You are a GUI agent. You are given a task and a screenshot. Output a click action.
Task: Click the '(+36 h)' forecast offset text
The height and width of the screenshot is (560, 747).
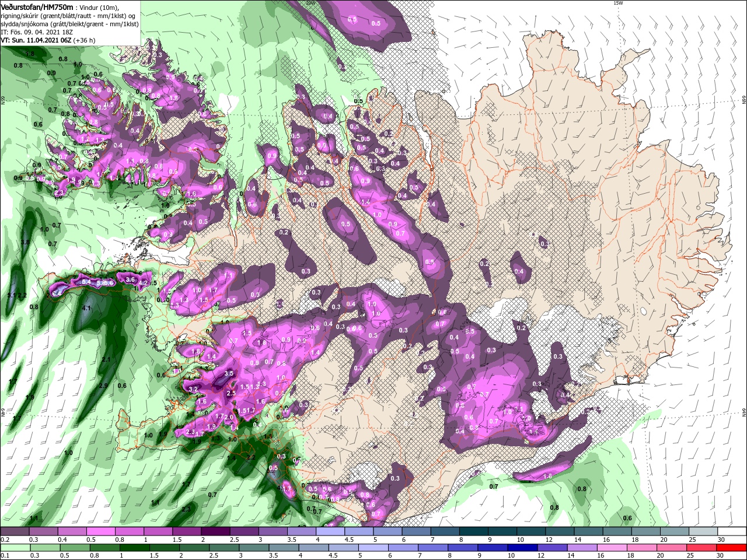[x=85, y=40]
